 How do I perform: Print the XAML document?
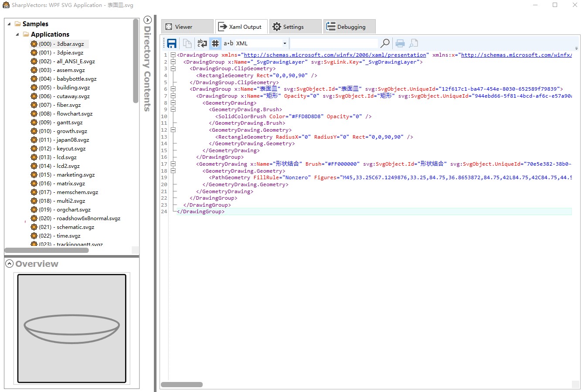click(400, 43)
